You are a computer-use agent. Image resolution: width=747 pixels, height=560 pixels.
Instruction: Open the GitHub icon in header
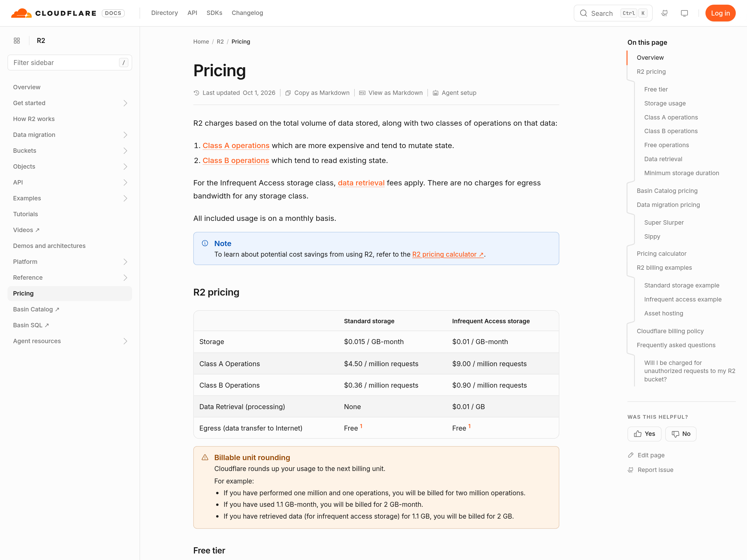[x=664, y=13]
